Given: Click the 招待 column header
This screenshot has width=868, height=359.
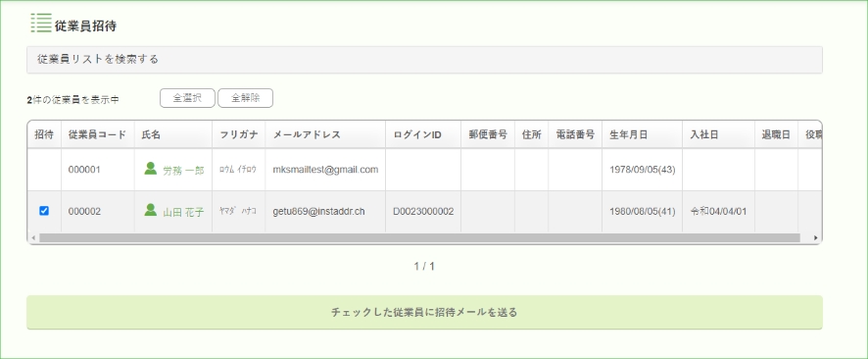Looking at the screenshot, I should click(x=44, y=134).
